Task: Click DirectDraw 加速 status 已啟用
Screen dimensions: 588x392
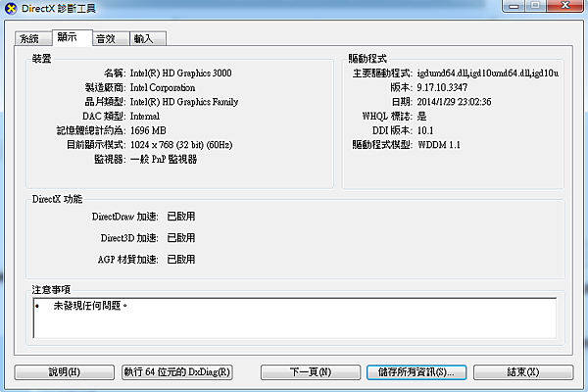Action: (181, 217)
